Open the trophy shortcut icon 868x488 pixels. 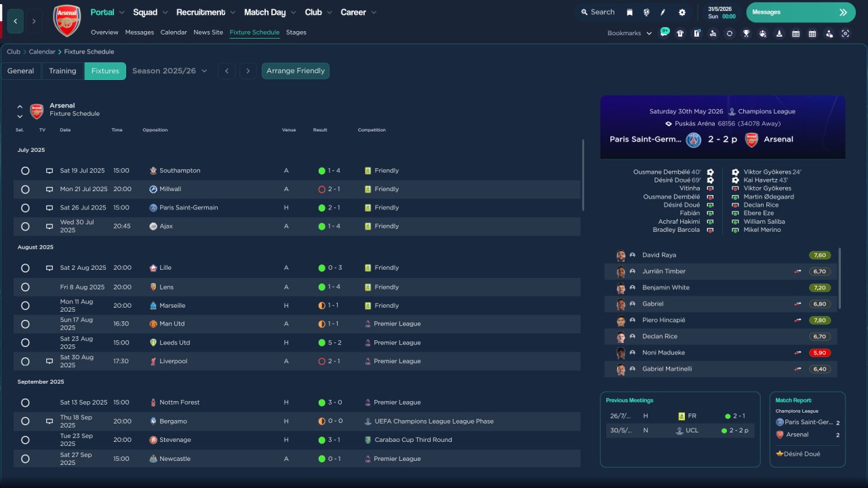coord(746,33)
